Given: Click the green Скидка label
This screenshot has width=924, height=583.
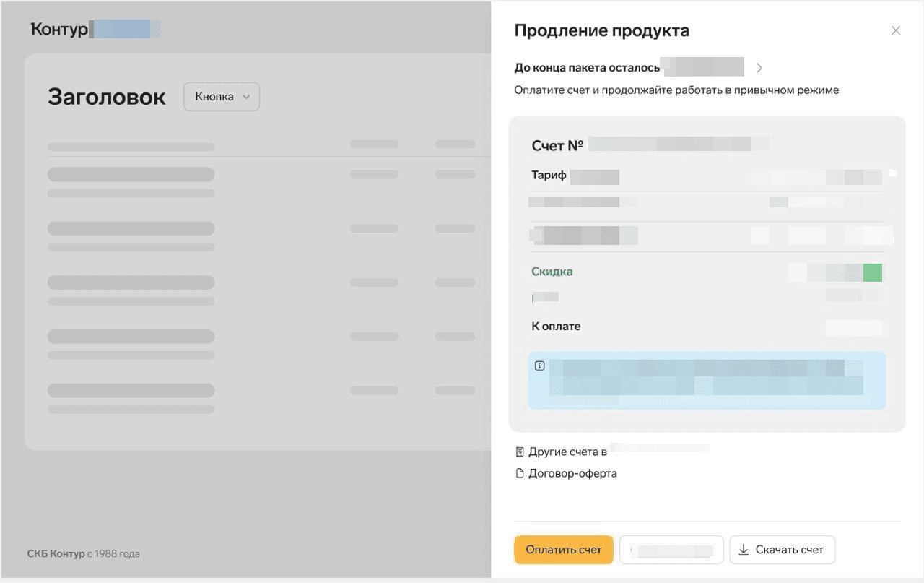Looking at the screenshot, I should tap(552, 272).
